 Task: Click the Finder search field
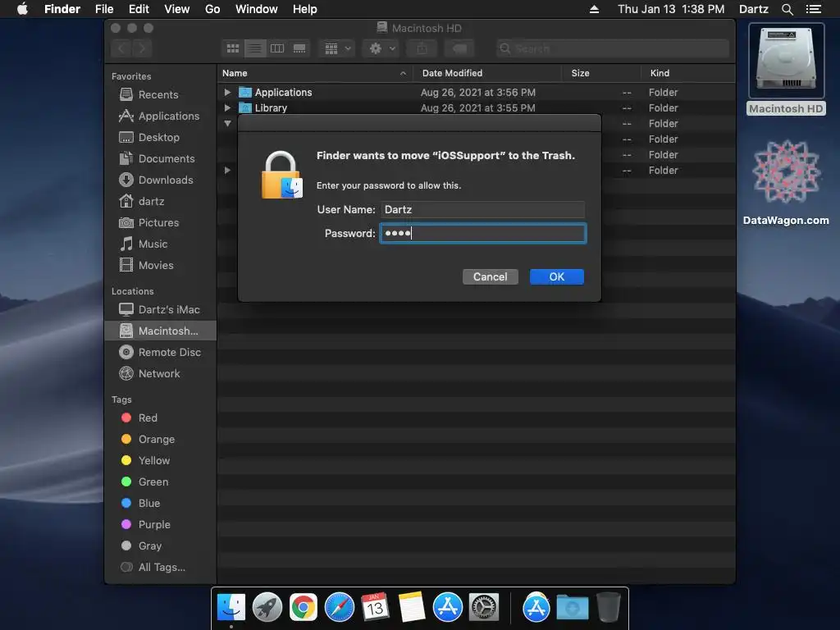tap(613, 48)
